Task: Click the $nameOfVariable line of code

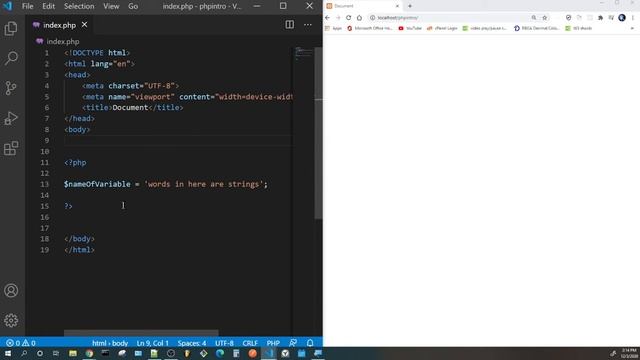Action: tap(166, 184)
